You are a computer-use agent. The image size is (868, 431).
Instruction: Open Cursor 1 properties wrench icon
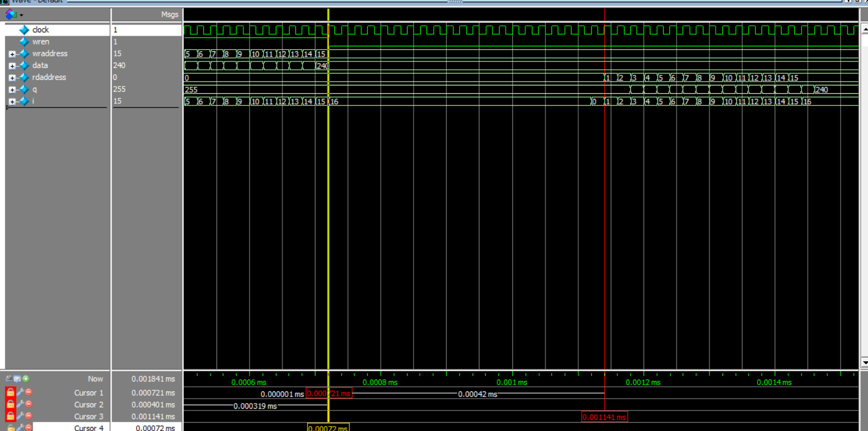pos(20,392)
